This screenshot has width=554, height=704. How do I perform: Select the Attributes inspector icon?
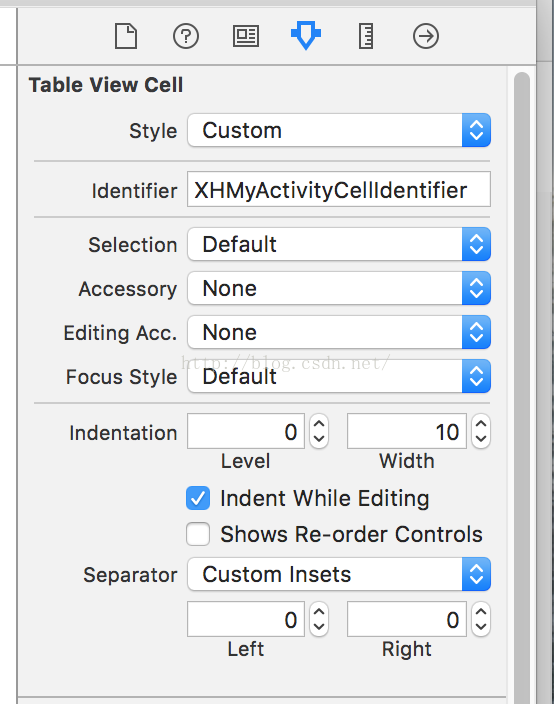(x=306, y=35)
